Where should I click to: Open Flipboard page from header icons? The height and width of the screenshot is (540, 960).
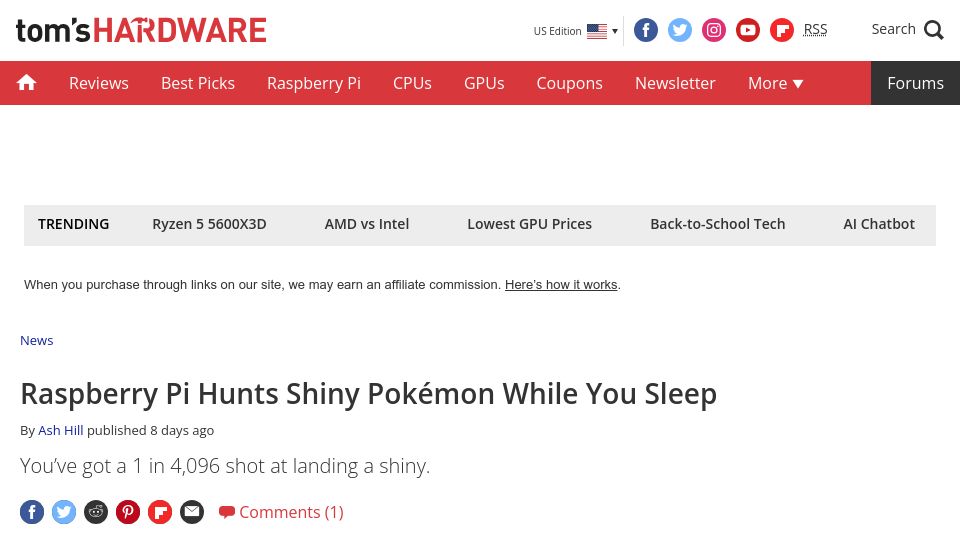tap(782, 30)
